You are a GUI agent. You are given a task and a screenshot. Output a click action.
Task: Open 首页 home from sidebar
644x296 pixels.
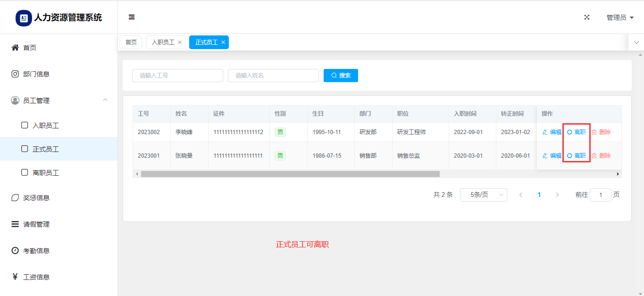(x=30, y=48)
